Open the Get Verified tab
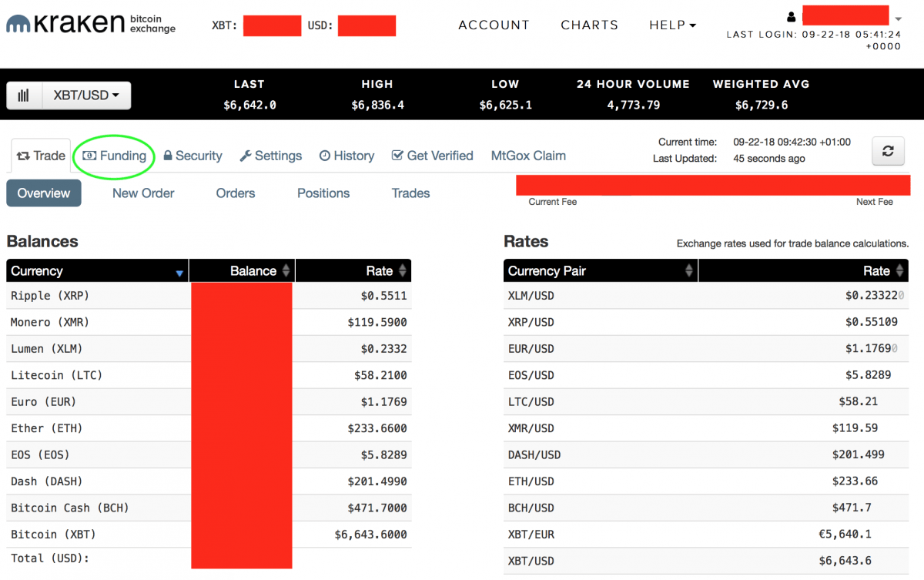Image resolution: width=924 pixels, height=580 pixels. click(x=432, y=156)
